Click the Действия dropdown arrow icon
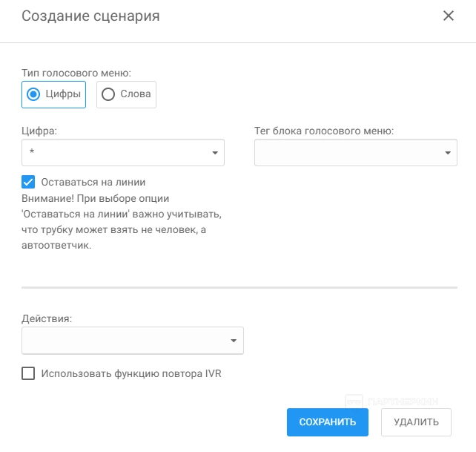 point(234,341)
